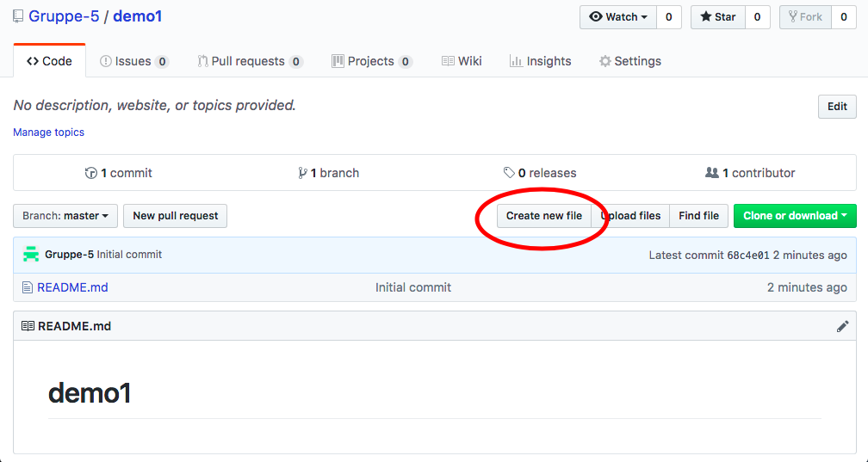The height and width of the screenshot is (462, 868).
Task: Click Initial commit message in README.md row
Action: pyautogui.click(x=413, y=287)
